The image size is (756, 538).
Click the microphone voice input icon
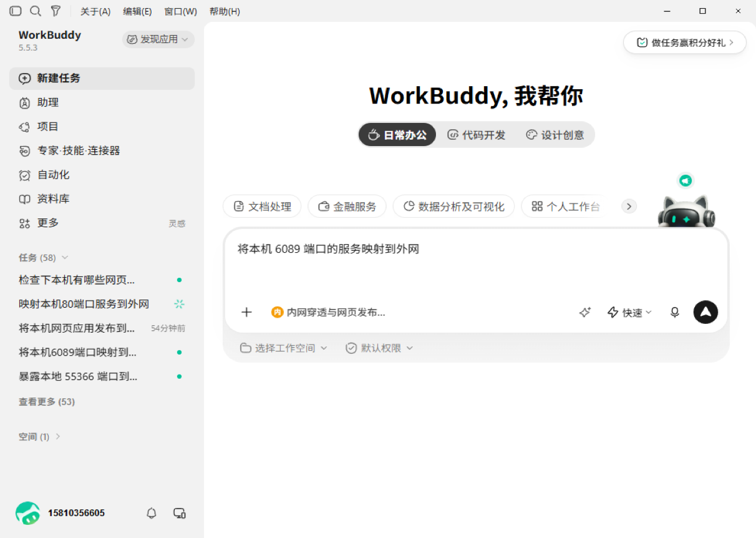[674, 312]
